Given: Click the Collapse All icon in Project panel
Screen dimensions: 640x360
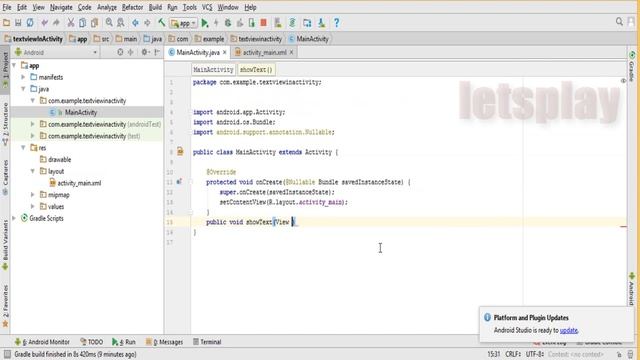Looking at the screenshot, I should coord(131,52).
